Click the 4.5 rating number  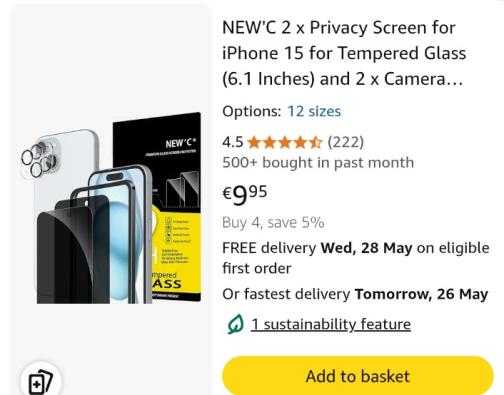point(233,142)
